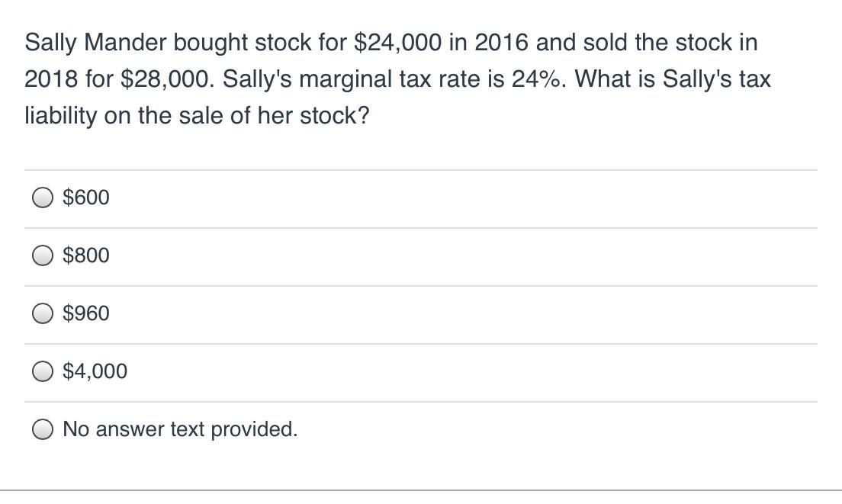Viewport: 842px width, 504px height.
Task: Click the $960 answer label
Action: click(x=86, y=313)
